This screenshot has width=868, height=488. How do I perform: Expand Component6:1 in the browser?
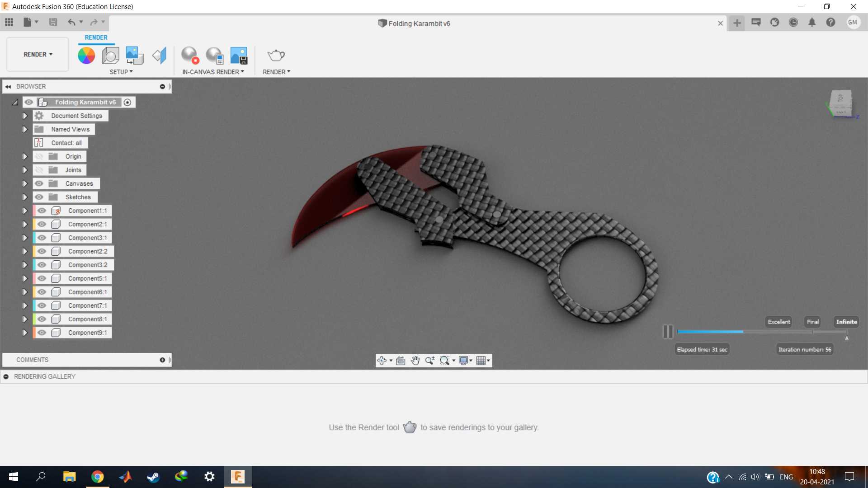[25, 292]
